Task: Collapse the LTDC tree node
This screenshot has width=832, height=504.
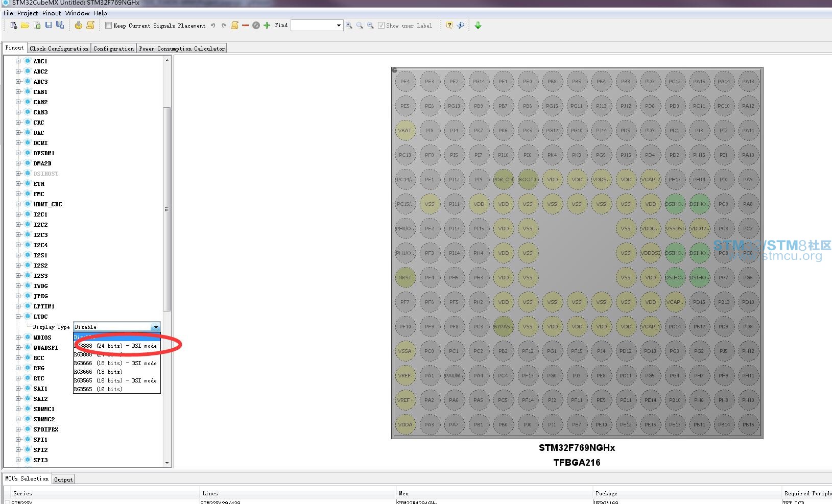Action: click(x=18, y=316)
